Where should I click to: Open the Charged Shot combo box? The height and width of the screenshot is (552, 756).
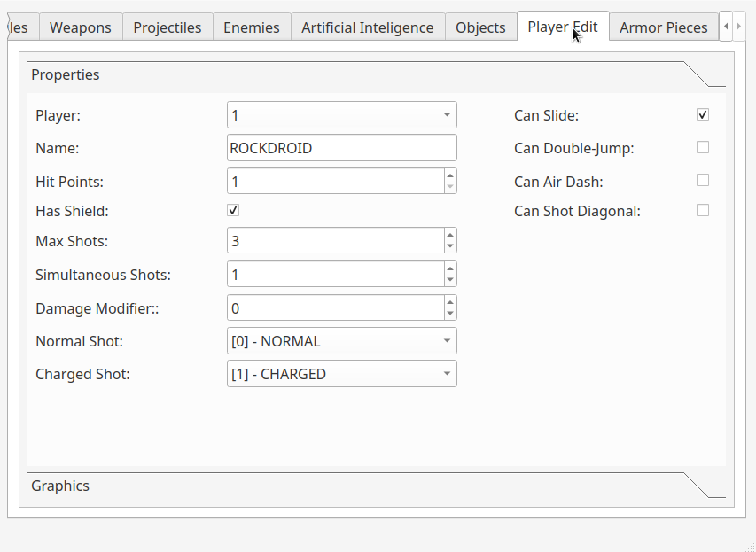click(342, 374)
